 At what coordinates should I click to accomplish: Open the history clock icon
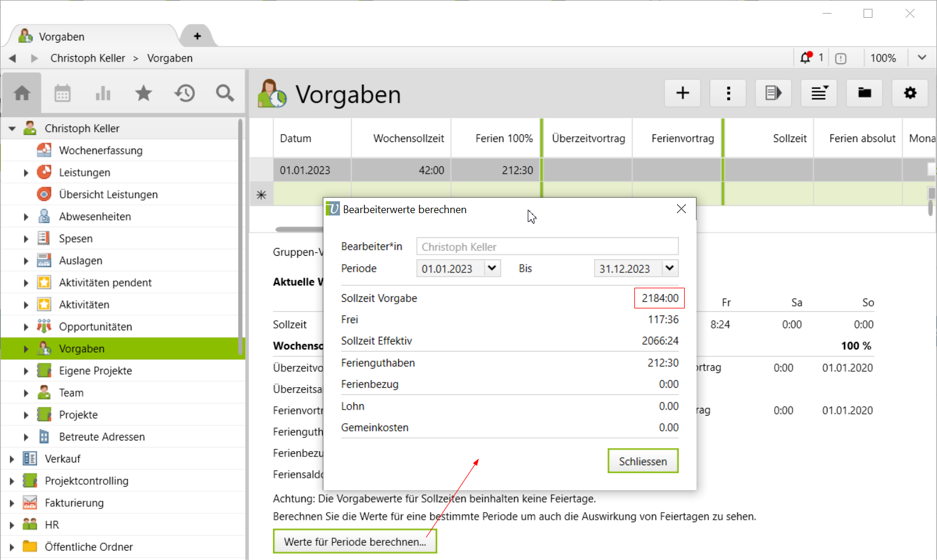(184, 93)
